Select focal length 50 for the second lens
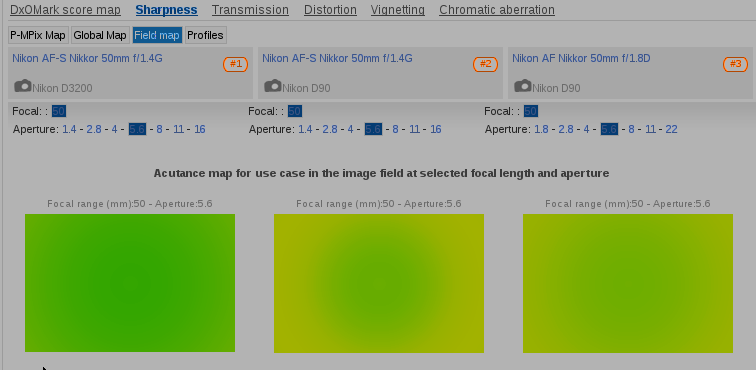756x370 pixels. (x=295, y=111)
